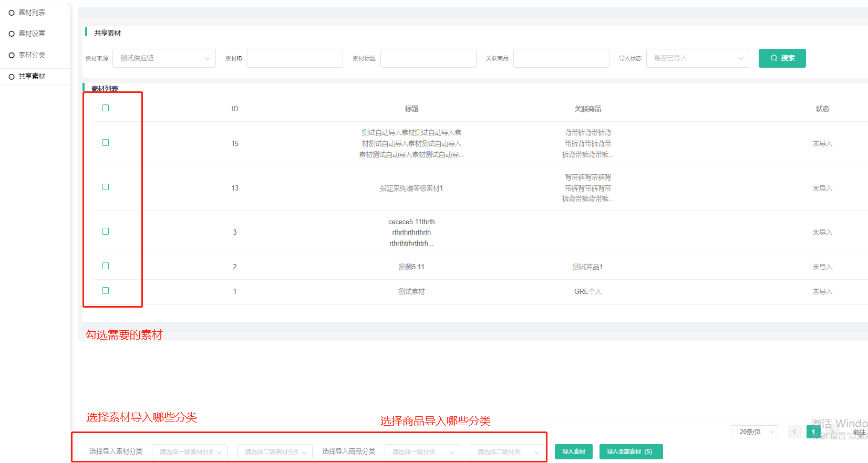This screenshot has width=868, height=463.
Task: Open the 20条/页 page size dropdown
Action: (x=754, y=432)
